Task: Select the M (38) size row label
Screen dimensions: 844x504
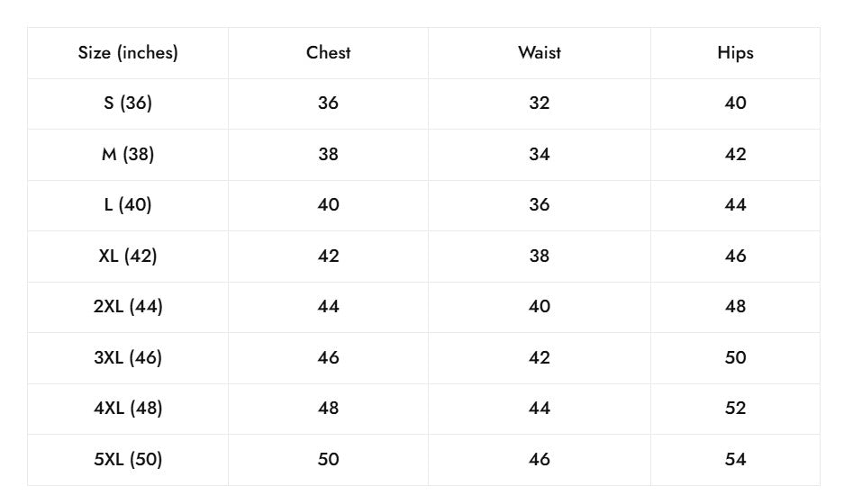Action: 128,154
